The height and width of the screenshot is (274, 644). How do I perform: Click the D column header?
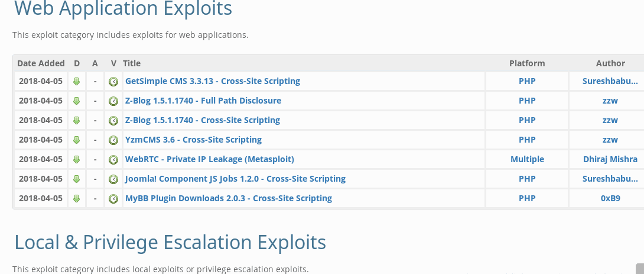coord(77,63)
